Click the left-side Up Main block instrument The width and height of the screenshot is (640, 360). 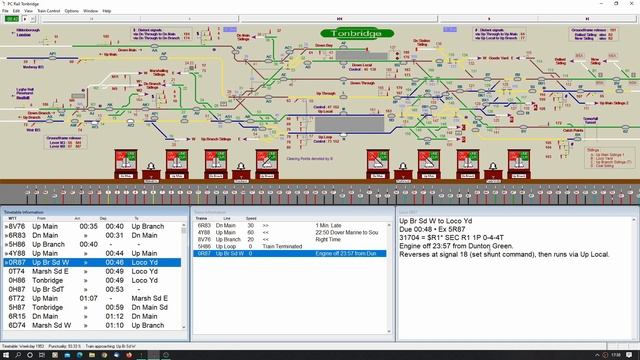coord(177,164)
